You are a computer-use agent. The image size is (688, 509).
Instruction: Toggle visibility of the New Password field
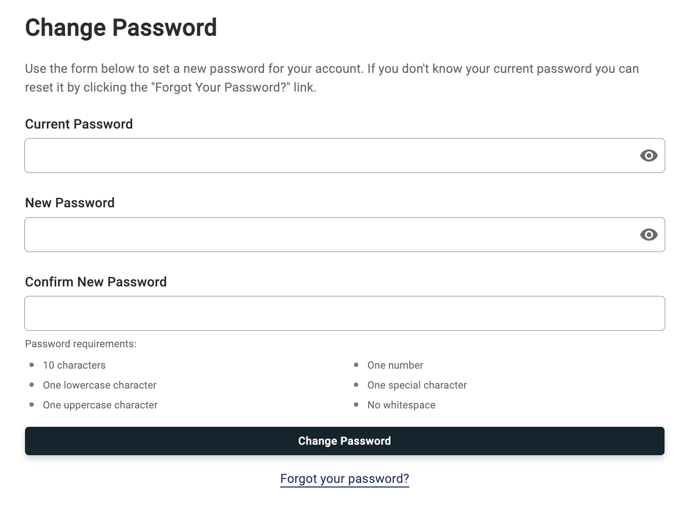coord(649,234)
